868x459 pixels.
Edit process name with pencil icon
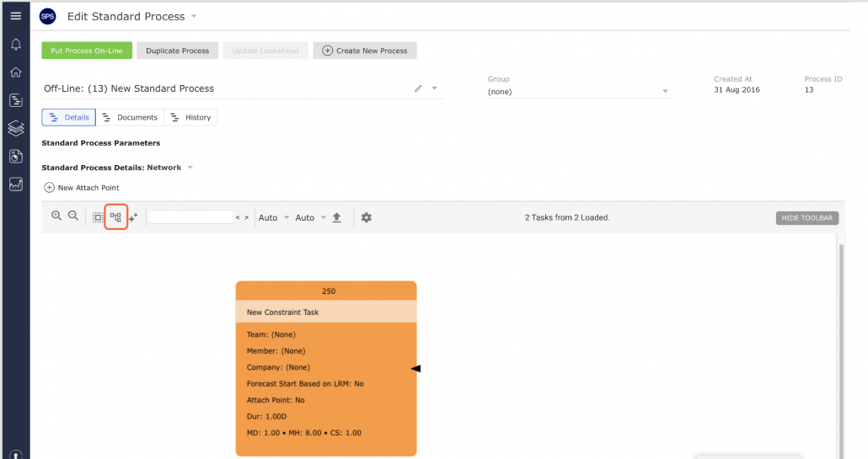pyautogui.click(x=419, y=88)
